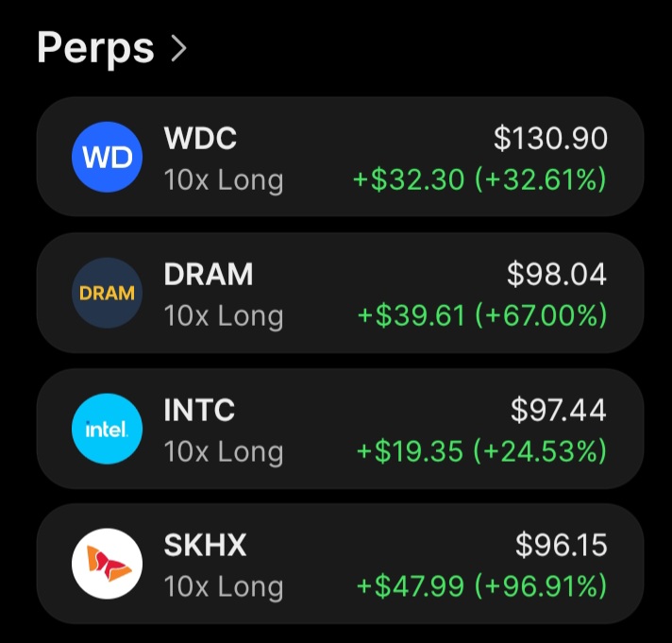
Task: Tap the blue WD logo icon
Action: click(x=107, y=157)
